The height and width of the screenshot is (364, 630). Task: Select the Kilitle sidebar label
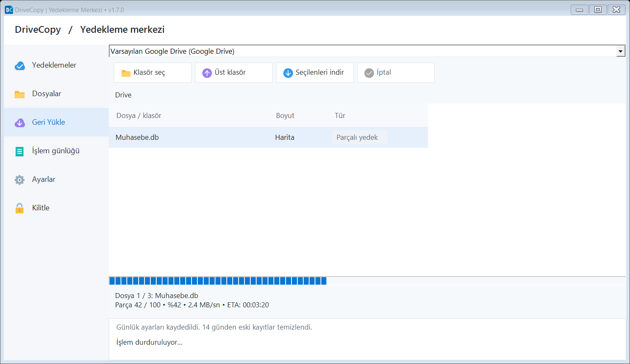click(x=41, y=208)
